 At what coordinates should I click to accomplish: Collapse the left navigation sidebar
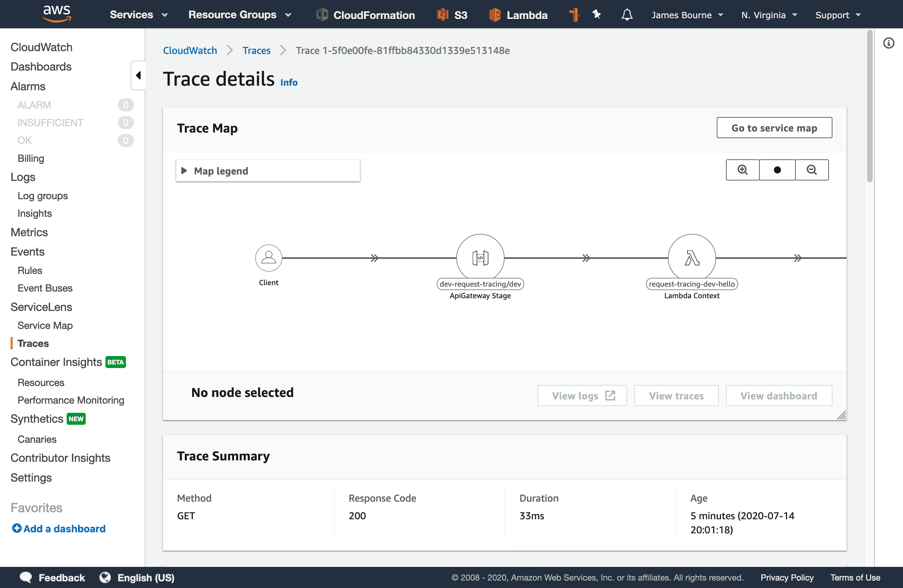click(x=138, y=75)
